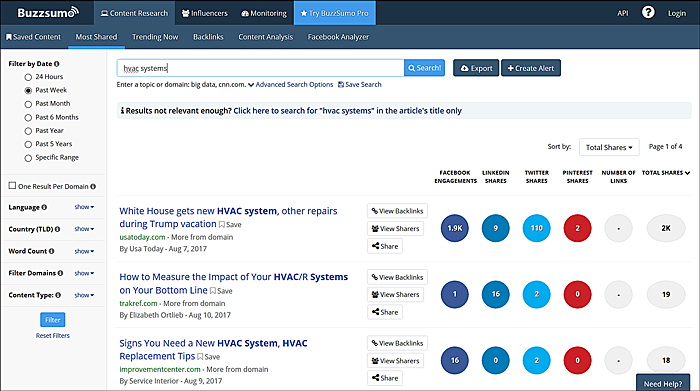700x391 pixels.
Task: Click the Buzzsumo logo
Action: pyautogui.click(x=48, y=12)
